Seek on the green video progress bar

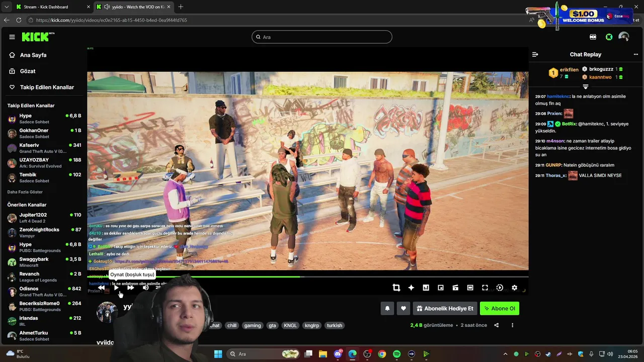(308, 277)
